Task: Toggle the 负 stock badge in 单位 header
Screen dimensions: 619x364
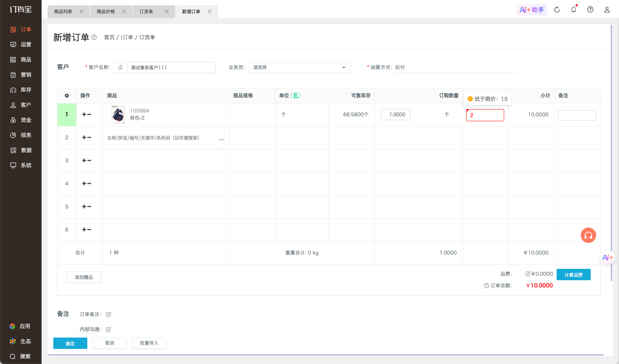Action: [x=296, y=96]
